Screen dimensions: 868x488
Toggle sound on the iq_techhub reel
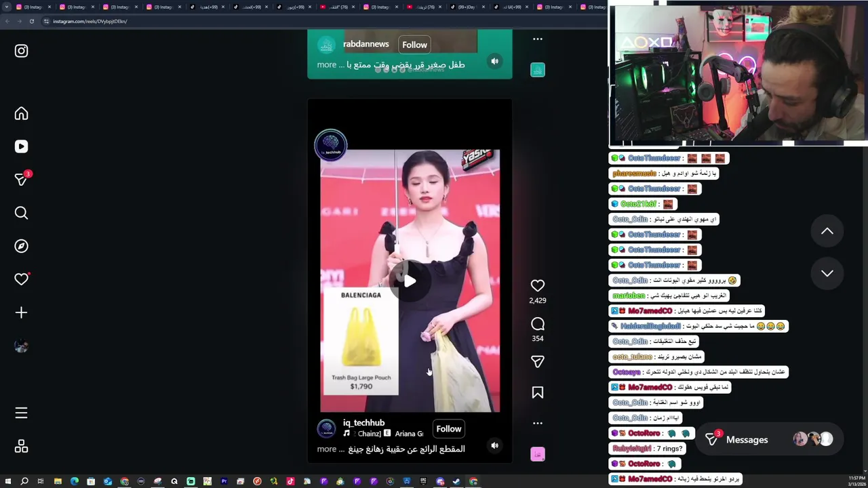[495, 445]
